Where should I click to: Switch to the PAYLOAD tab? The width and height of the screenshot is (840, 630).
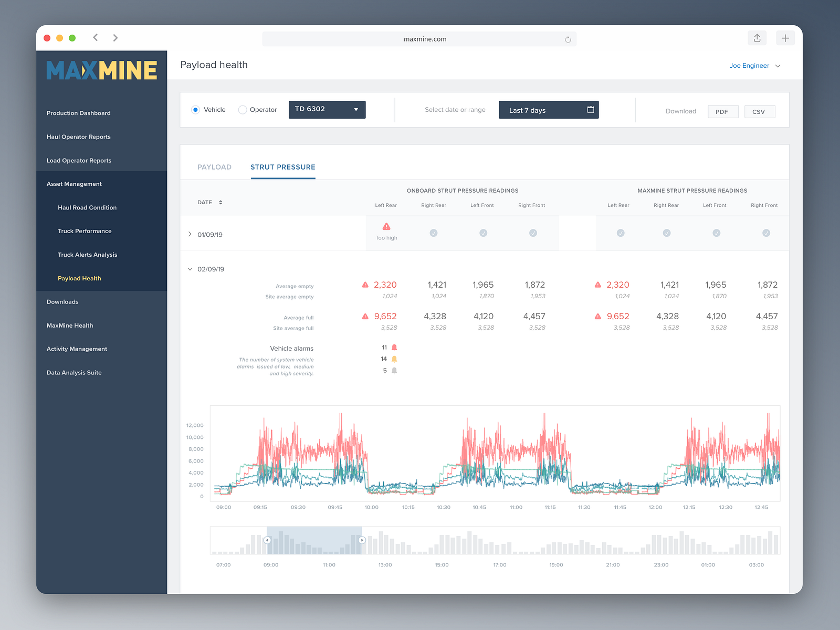click(x=214, y=167)
